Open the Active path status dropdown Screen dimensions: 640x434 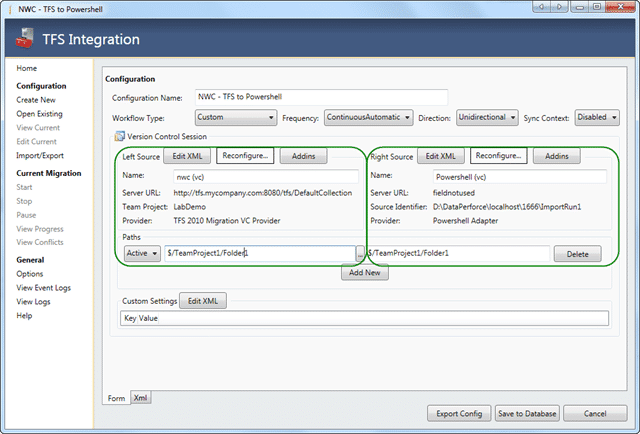pos(142,254)
